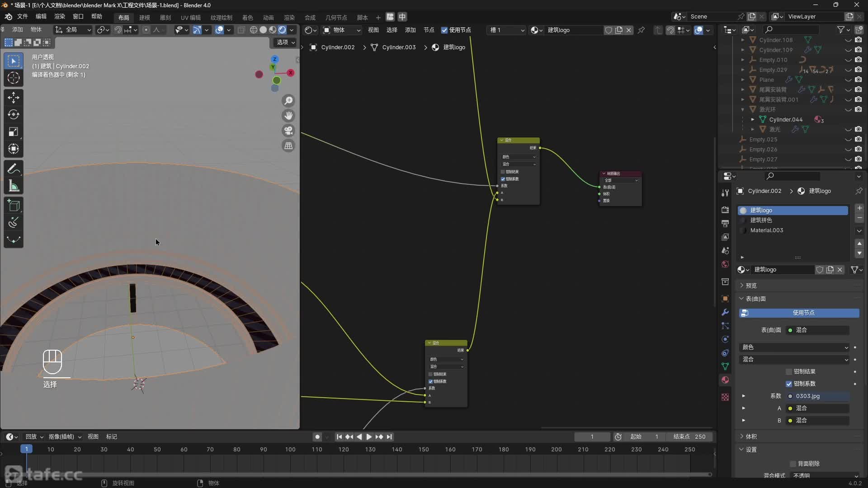Expand the 体积 panel

pos(751,437)
